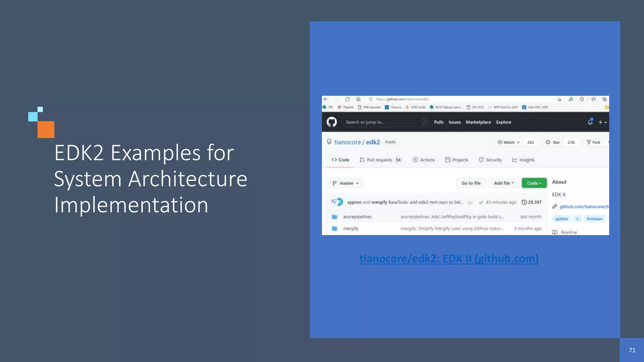Focus the Search or jump to field
Image resolution: width=644 pixels, height=362 pixels.
(382, 122)
